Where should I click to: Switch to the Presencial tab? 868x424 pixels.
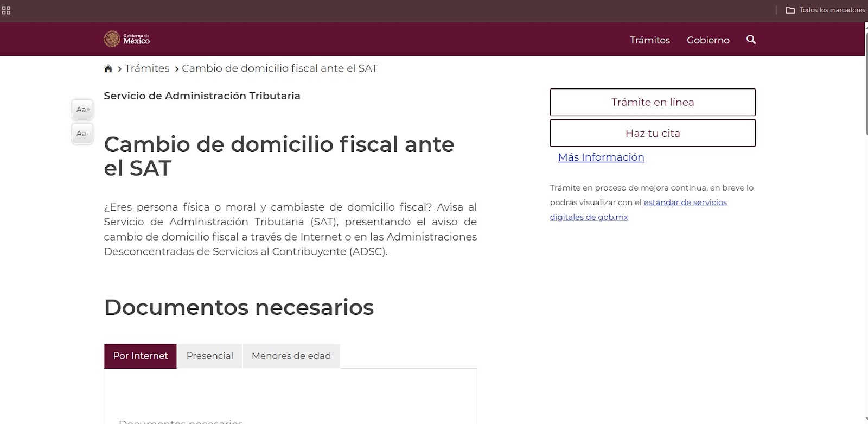[x=210, y=356]
